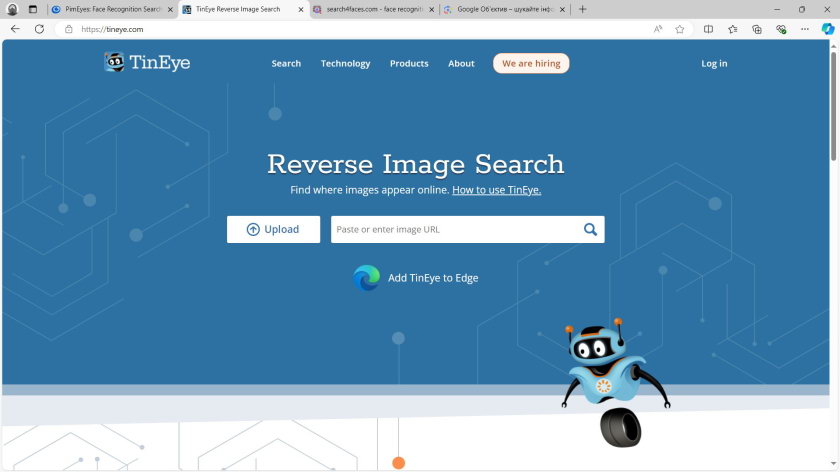Refresh the page with the reload icon

pyautogui.click(x=39, y=29)
